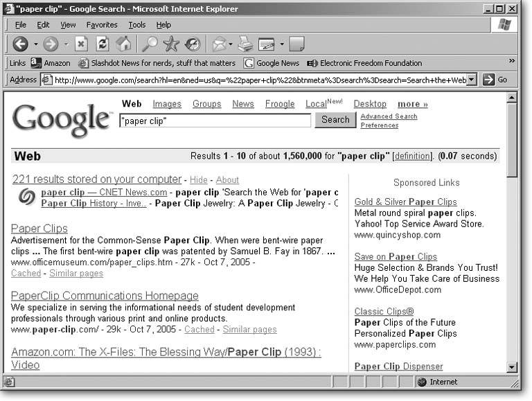Viewport: 532px width, 401px height.
Task: Click the Go arrow button
Action: click(x=488, y=80)
